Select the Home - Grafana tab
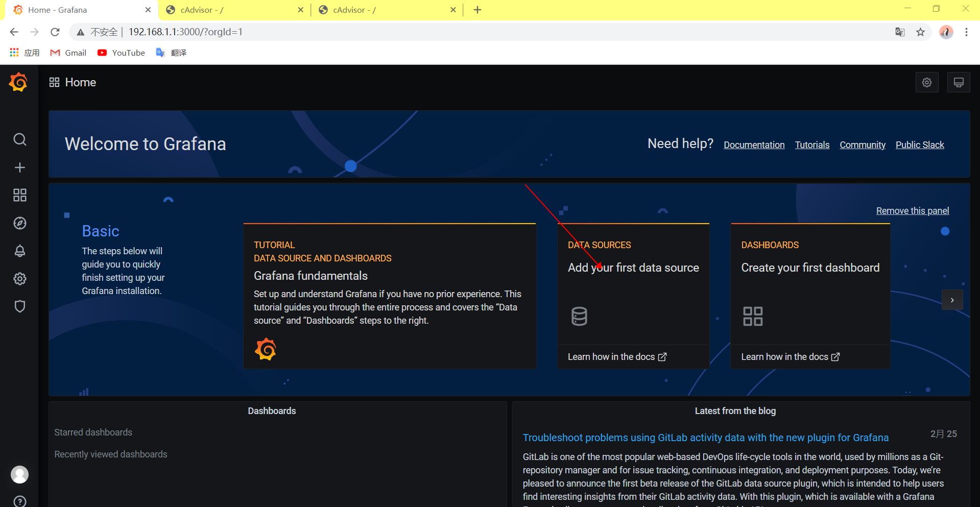Image resolution: width=980 pixels, height=507 pixels. 82,10
